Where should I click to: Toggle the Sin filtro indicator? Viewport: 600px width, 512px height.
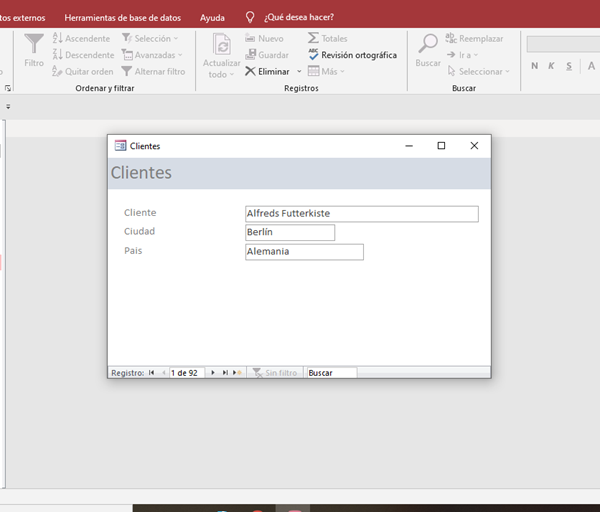click(x=274, y=373)
